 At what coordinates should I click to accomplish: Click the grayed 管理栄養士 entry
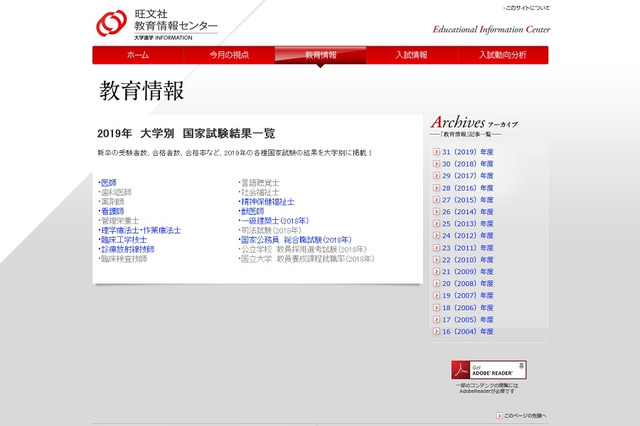[120, 221]
